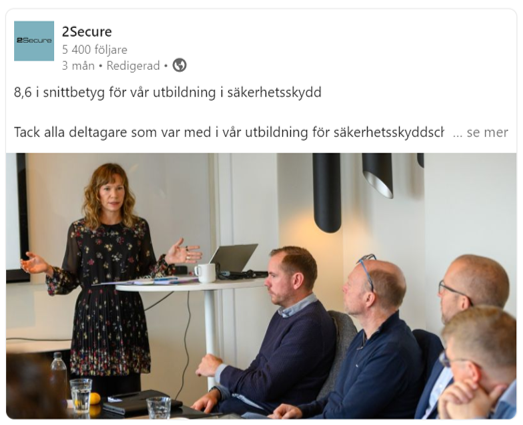Screen dimensions: 523x425
Task: Click the woman presenter in the photo
Action: point(108,277)
